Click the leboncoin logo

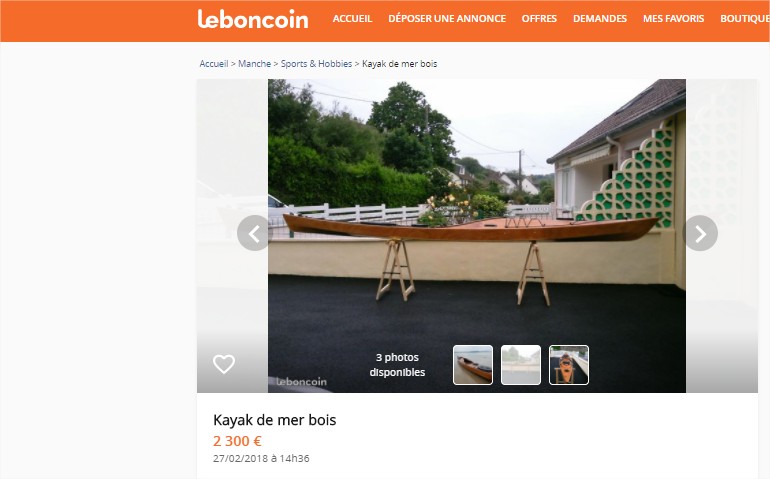(x=253, y=20)
